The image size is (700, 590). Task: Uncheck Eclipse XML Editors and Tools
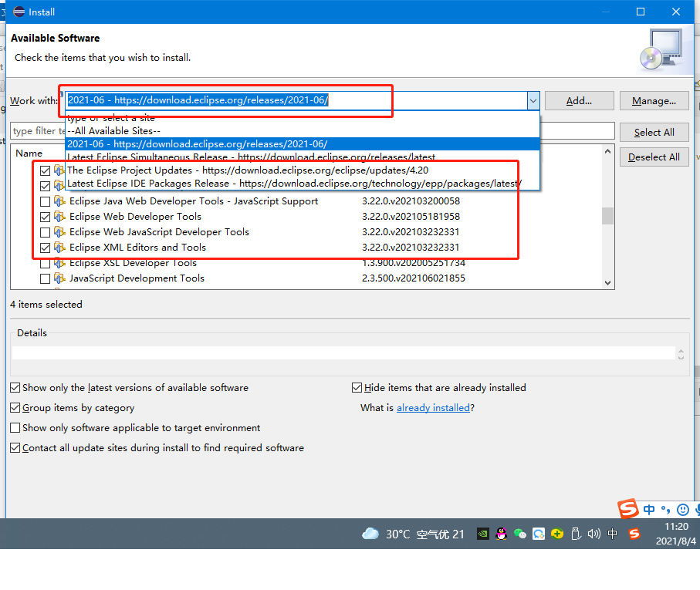coord(45,248)
